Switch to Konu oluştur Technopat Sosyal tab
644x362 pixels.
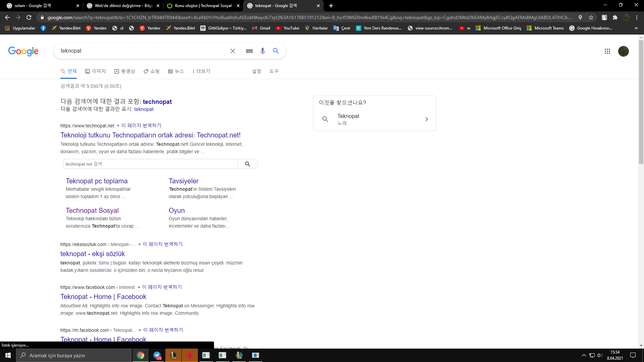click(203, 6)
